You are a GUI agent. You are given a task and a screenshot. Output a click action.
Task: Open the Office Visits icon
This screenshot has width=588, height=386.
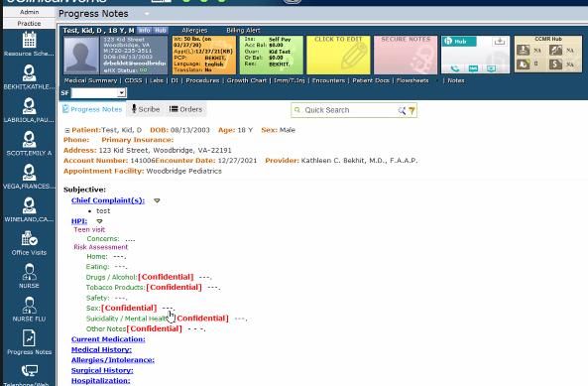click(29, 238)
